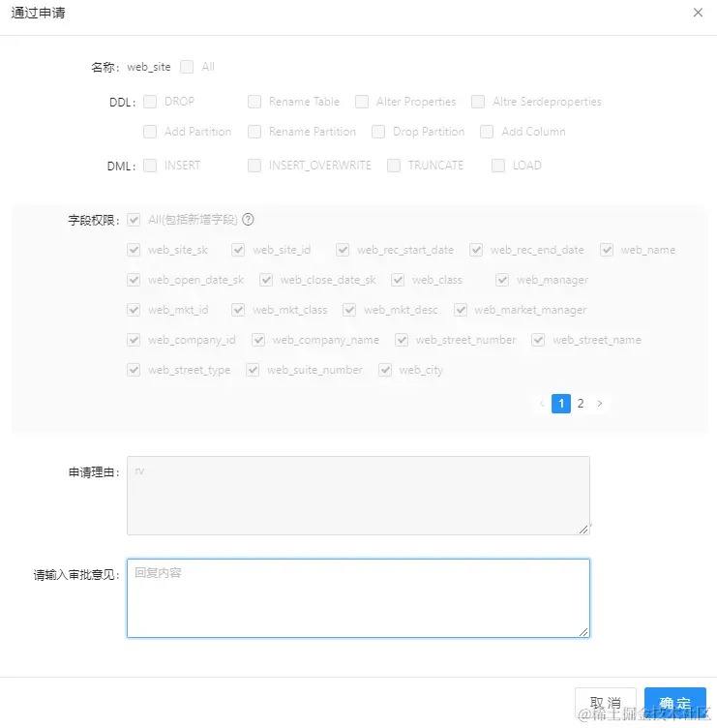Confirm with the 确定 button
Screen dimensions: 717x728
(x=675, y=703)
